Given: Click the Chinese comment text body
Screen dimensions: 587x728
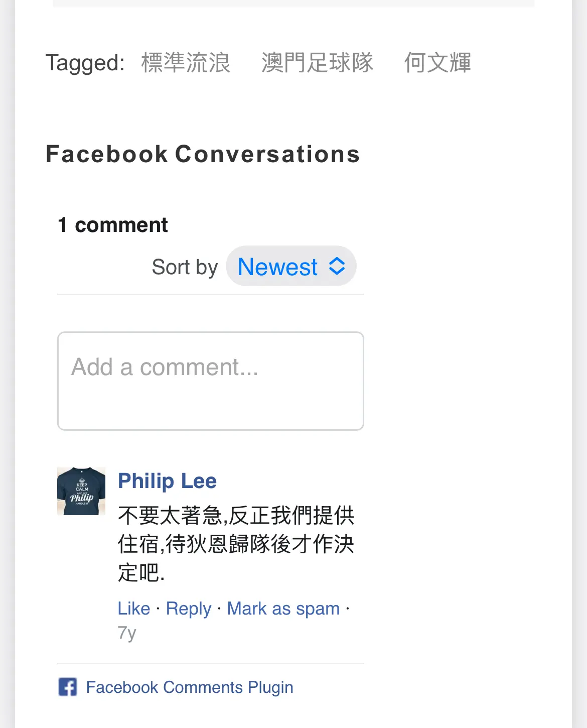Looking at the screenshot, I should click(236, 544).
